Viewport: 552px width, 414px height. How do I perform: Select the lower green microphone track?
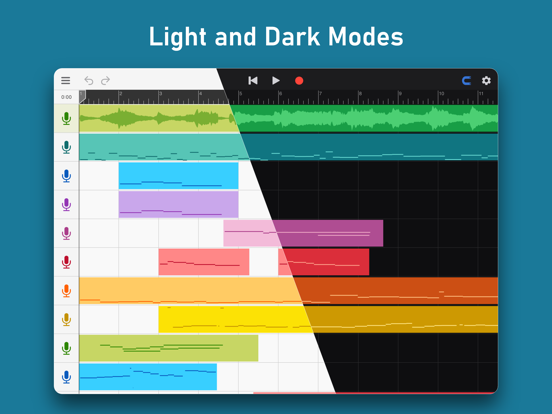pyautogui.click(x=67, y=349)
